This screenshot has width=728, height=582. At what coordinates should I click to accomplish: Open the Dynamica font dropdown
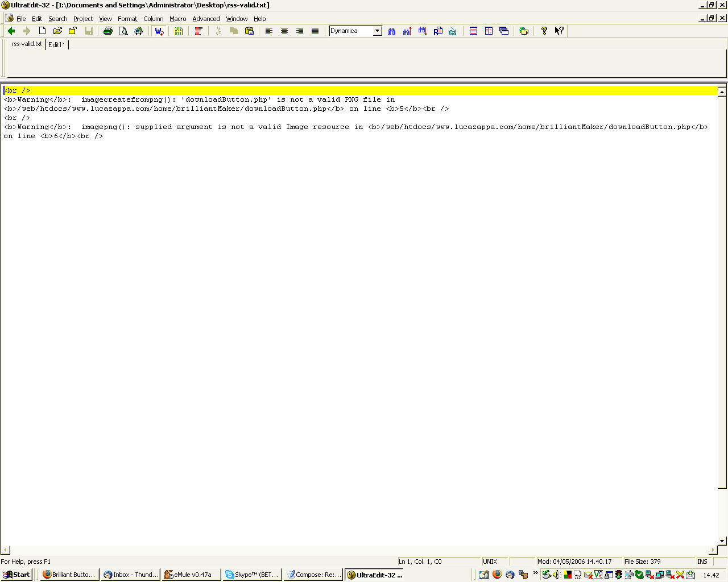point(377,31)
